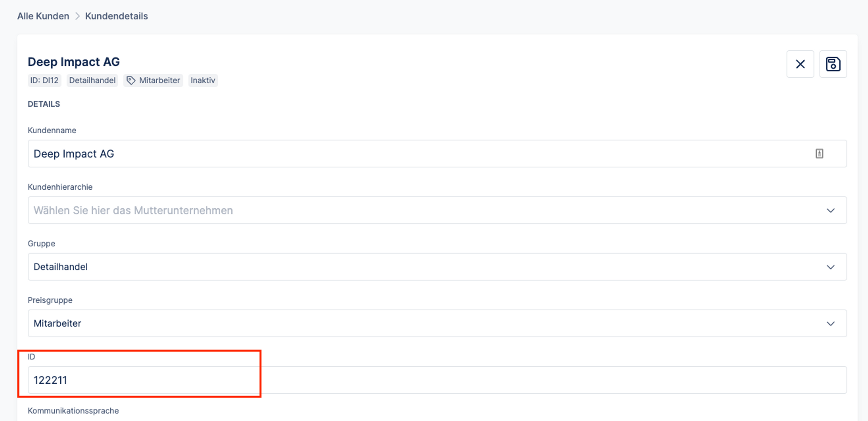Click the Inaktiv status badge
The image size is (868, 421).
coord(203,80)
